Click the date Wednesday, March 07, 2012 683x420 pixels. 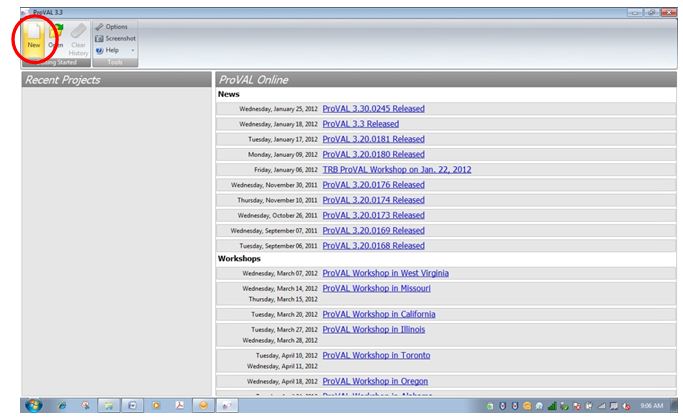280,274
